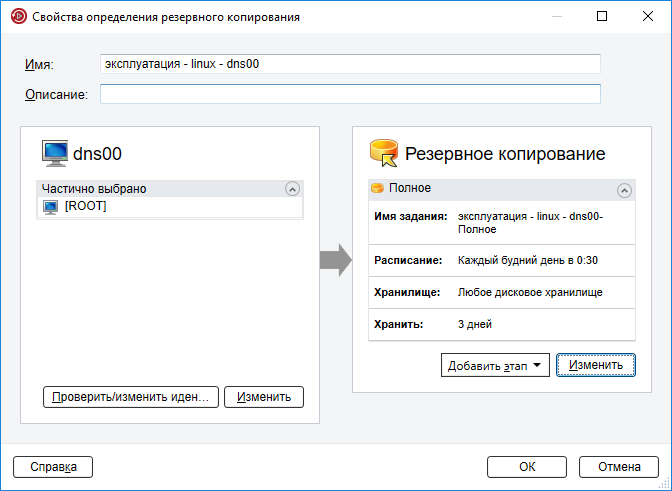
Task: Confirm with the ОК button
Action: click(527, 467)
